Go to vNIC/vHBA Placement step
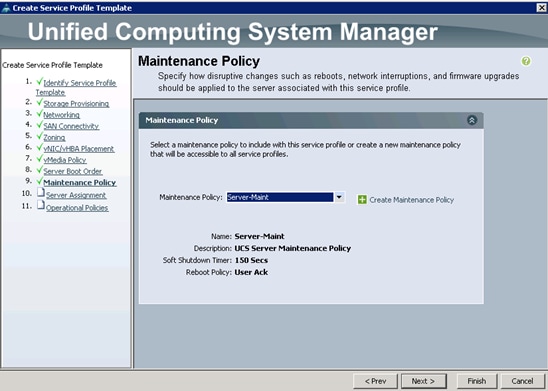The image size is (548, 391). [x=79, y=149]
